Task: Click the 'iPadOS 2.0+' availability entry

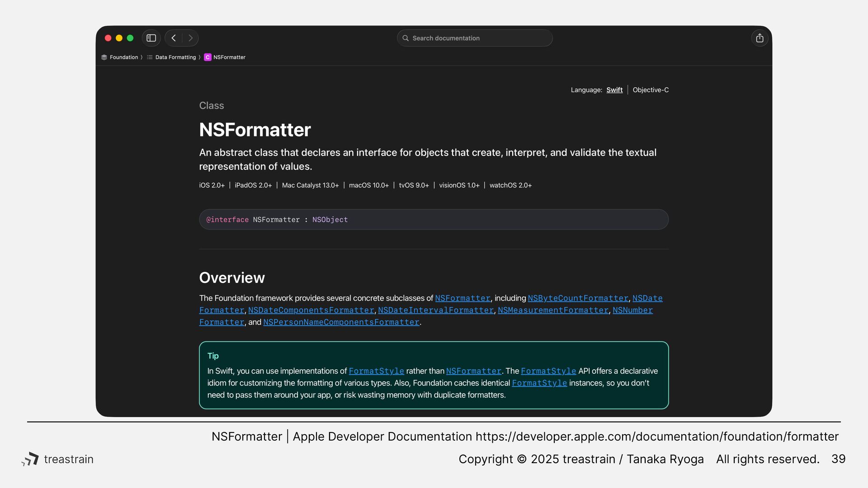Action: [253, 185]
